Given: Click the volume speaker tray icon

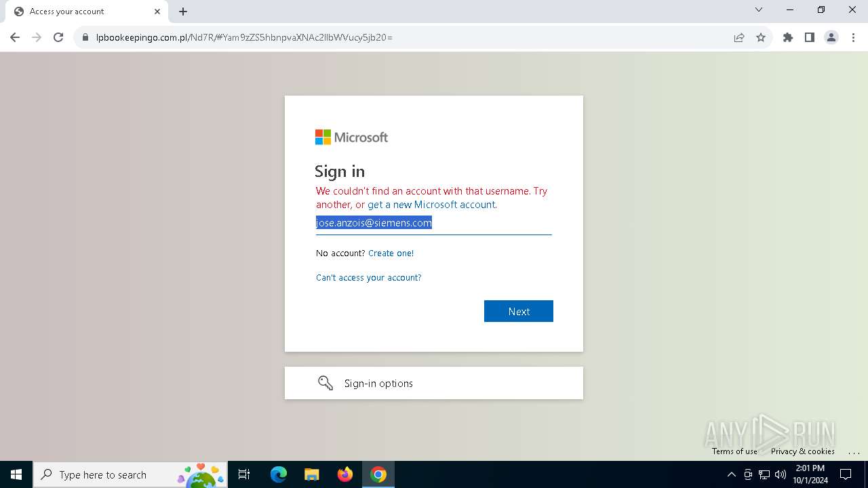Looking at the screenshot, I should click(781, 474).
